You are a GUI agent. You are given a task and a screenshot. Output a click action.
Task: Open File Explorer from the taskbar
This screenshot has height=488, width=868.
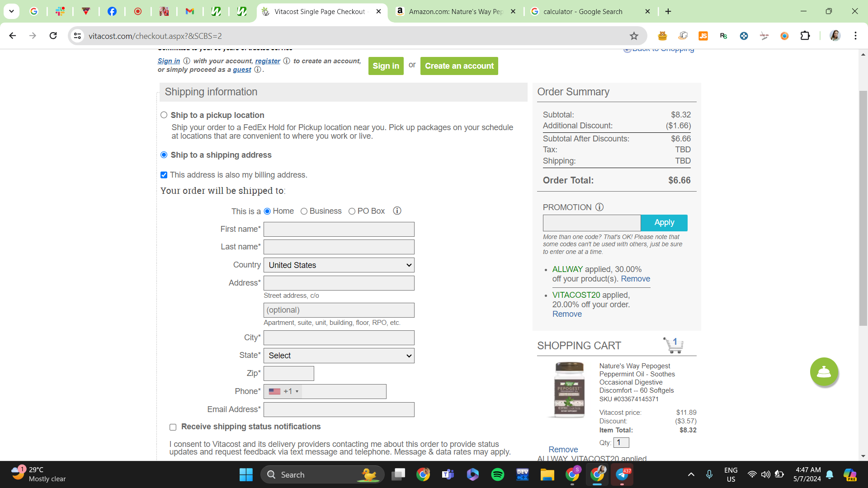point(547,474)
